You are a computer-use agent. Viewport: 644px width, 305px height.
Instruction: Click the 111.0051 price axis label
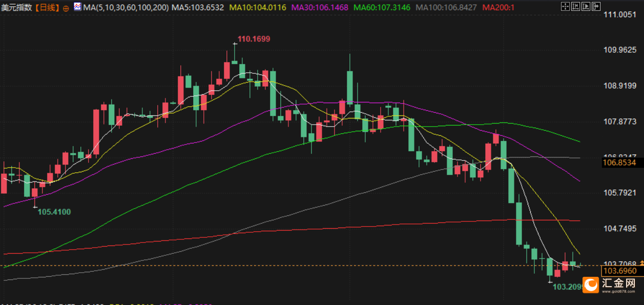click(620, 15)
